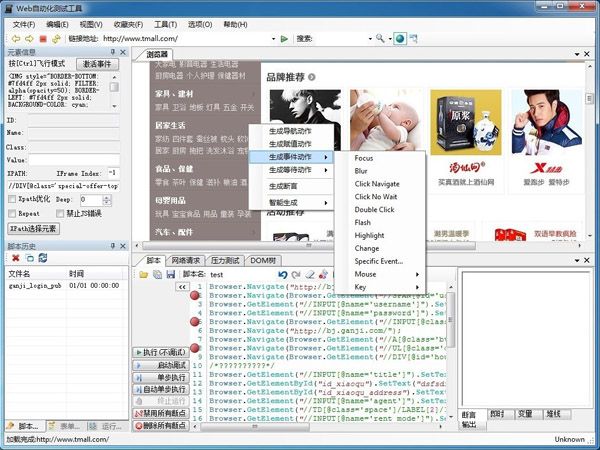Click the XPath选择元素 button
This screenshot has width=600, height=450.
pyautogui.click(x=34, y=229)
